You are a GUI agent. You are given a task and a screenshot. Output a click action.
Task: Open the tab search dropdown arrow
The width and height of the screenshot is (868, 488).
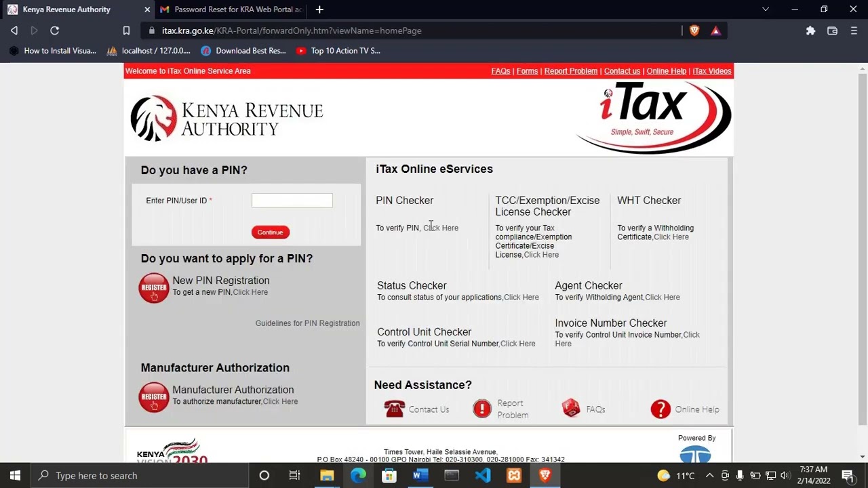click(766, 9)
